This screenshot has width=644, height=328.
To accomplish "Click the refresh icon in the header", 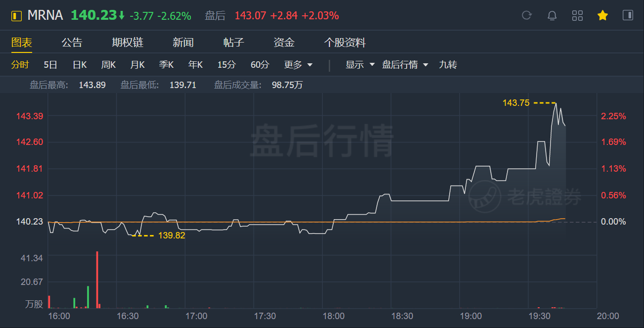I will tap(527, 15).
